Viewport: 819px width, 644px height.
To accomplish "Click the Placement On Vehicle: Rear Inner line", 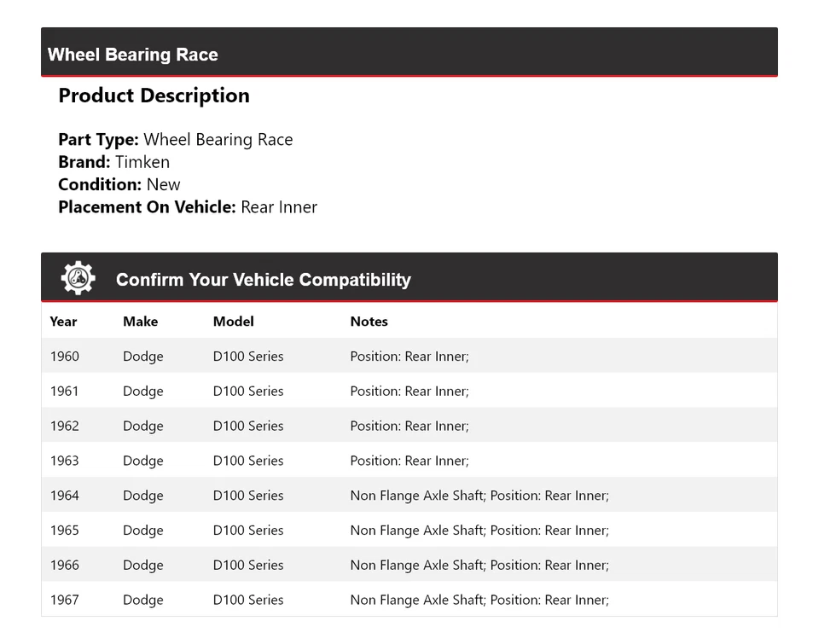I will tap(187, 207).
